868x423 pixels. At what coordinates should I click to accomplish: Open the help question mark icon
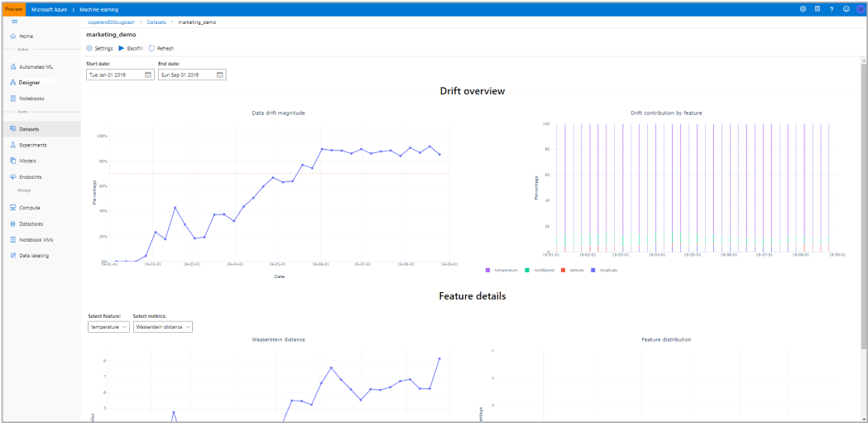click(832, 9)
